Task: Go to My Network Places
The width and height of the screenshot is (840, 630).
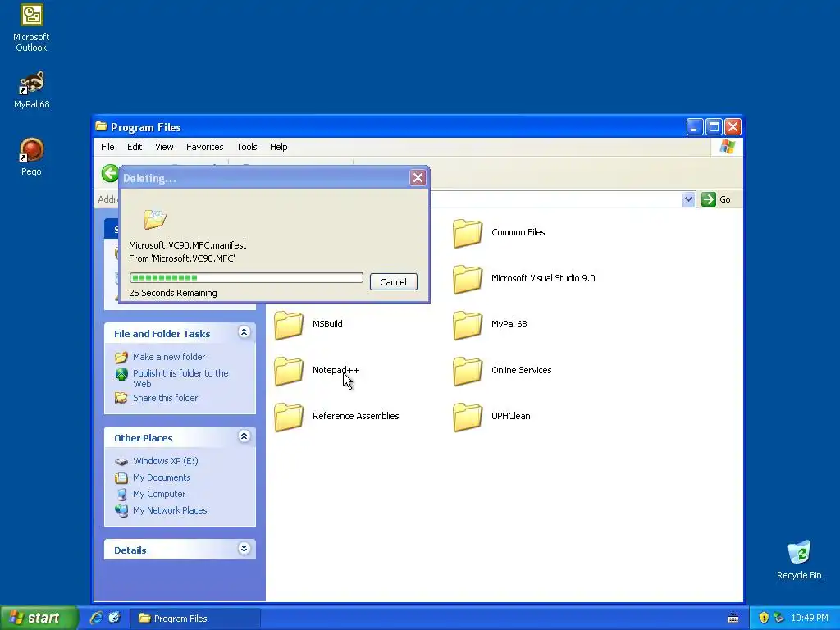Action: [x=169, y=510]
